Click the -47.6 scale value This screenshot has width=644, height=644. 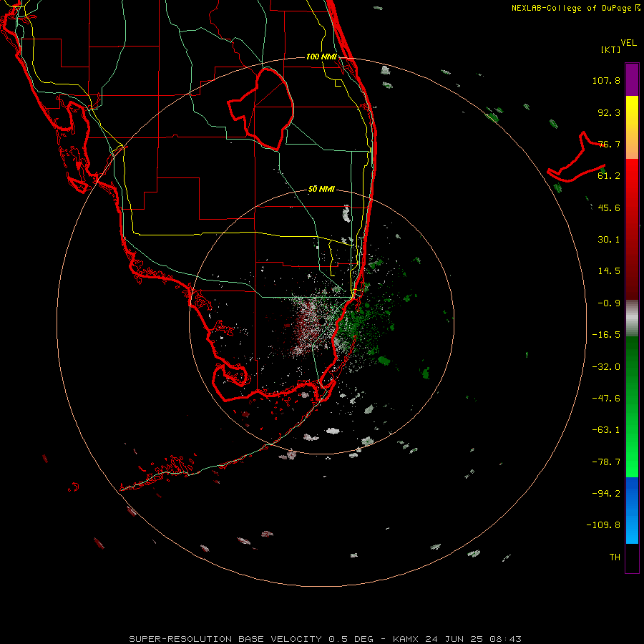(x=606, y=399)
